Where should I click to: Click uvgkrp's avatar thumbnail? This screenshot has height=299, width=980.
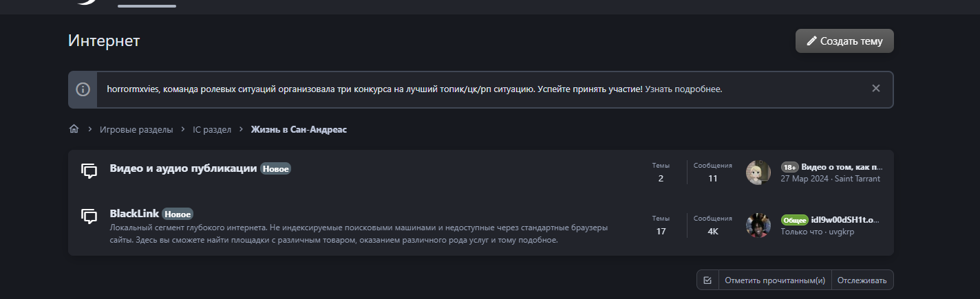[x=758, y=225]
